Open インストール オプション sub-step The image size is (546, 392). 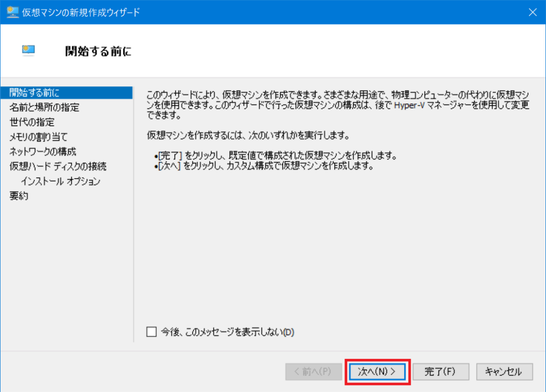click(x=61, y=181)
